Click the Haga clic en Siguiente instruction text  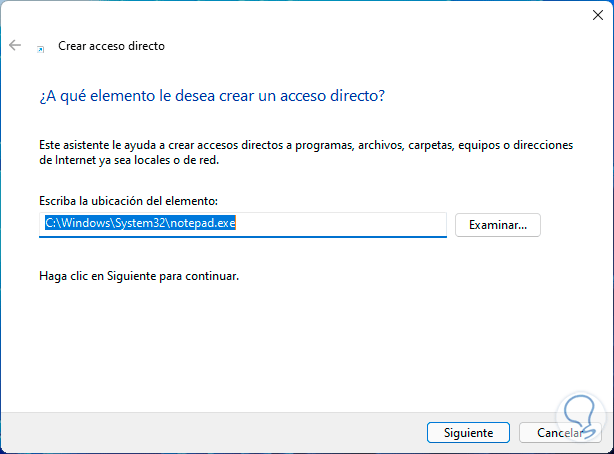pos(139,275)
